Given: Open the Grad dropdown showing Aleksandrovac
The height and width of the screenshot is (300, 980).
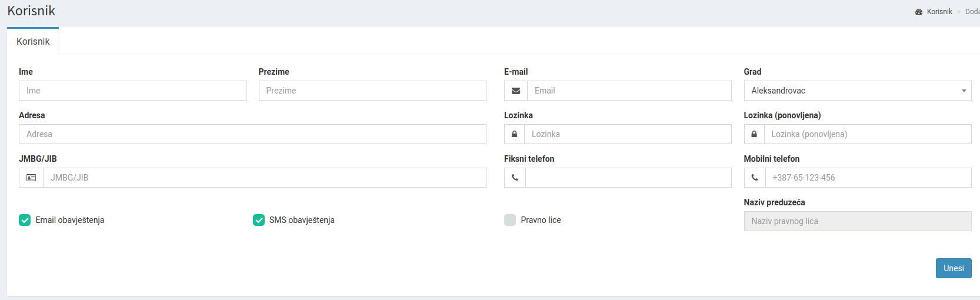Looking at the screenshot, I should [x=858, y=91].
